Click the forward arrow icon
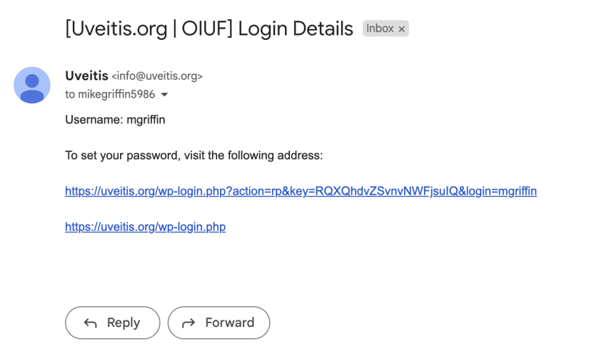Screen dimensions: 589x364 coord(188,323)
